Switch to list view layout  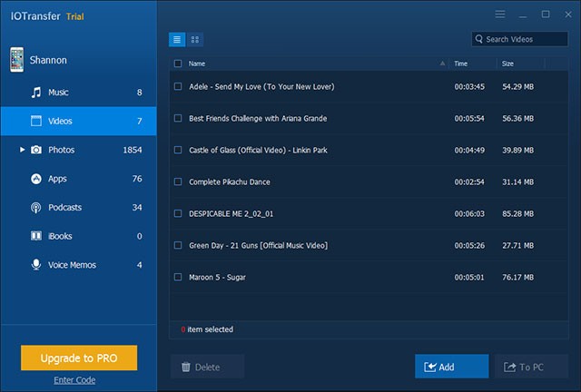(177, 40)
